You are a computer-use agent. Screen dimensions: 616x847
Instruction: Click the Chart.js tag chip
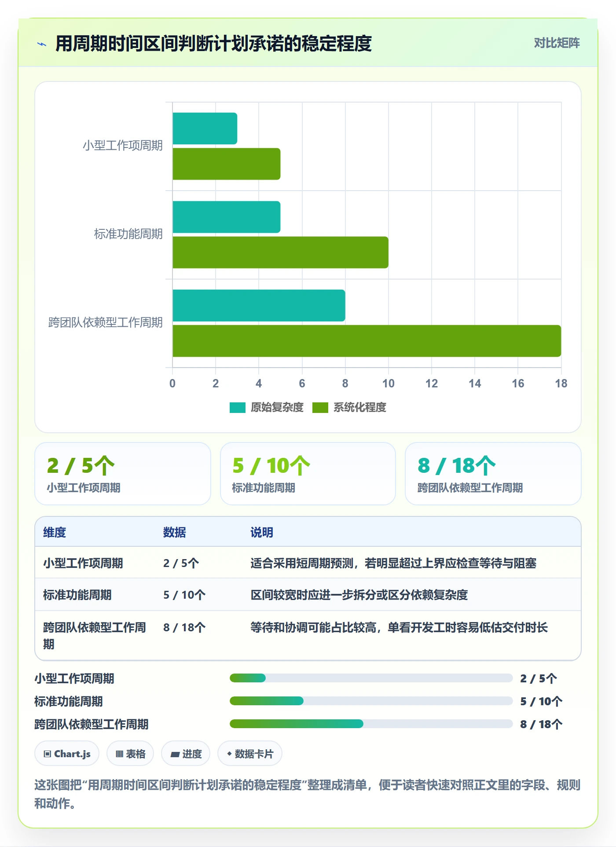(x=67, y=754)
